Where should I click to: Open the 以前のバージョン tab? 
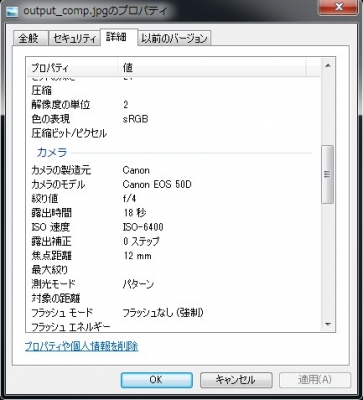174,38
